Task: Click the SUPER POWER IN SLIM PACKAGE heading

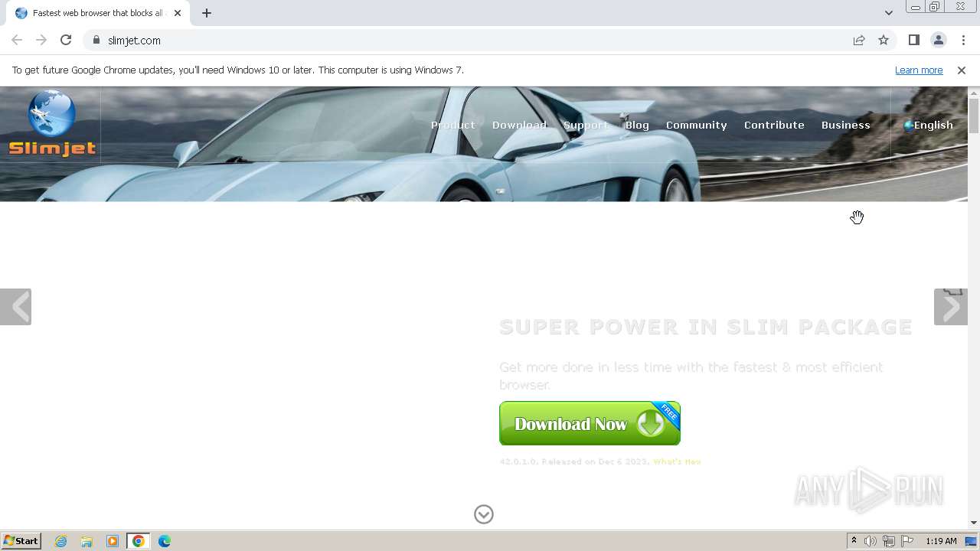Action: click(705, 328)
